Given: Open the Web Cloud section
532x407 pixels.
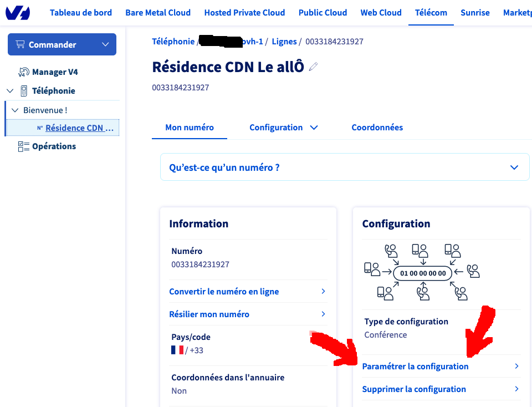Looking at the screenshot, I should click(381, 13).
